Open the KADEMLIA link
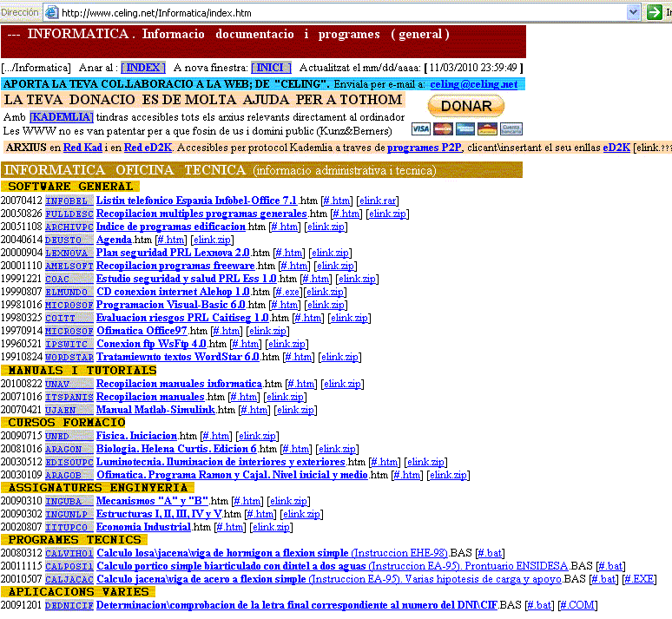The width and height of the screenshot is (672, 619). click(62, 117)
